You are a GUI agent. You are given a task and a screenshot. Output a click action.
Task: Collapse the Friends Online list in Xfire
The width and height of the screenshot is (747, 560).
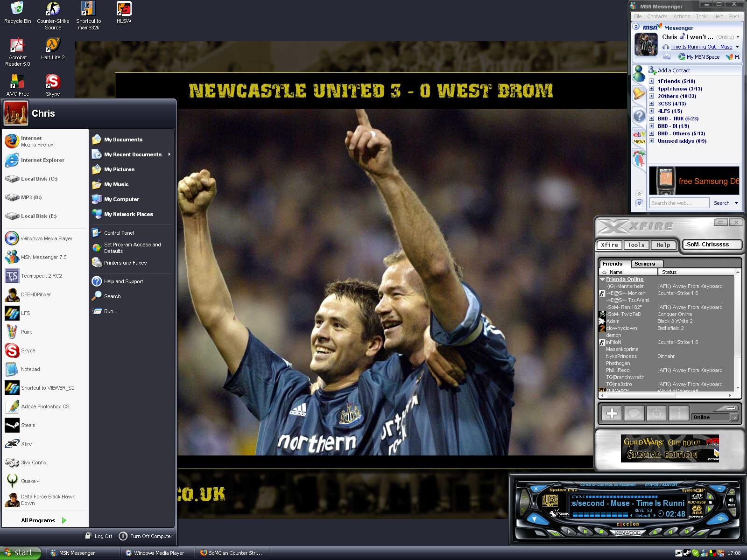click(603, 279)
